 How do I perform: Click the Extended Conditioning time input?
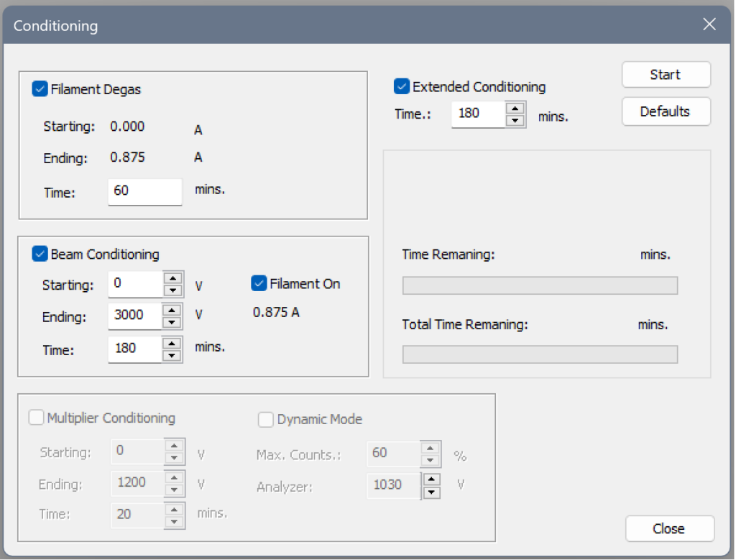coord(478,114)
